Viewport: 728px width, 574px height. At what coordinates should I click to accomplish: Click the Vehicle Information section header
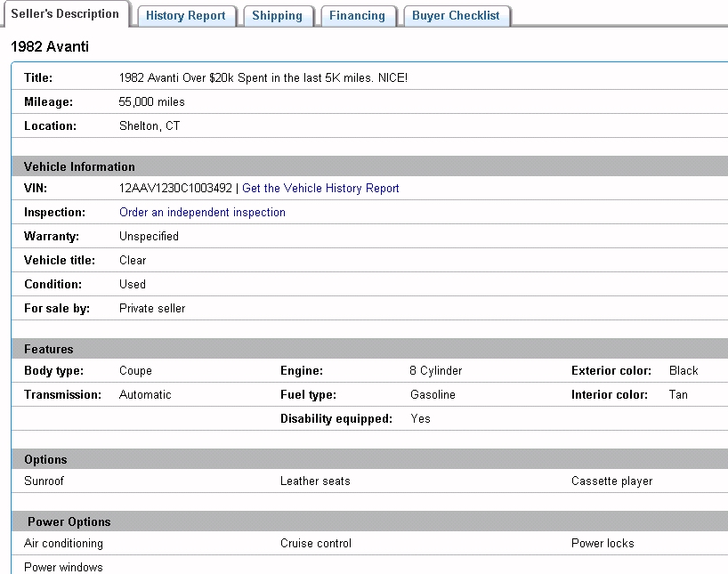tap(79, 166)
